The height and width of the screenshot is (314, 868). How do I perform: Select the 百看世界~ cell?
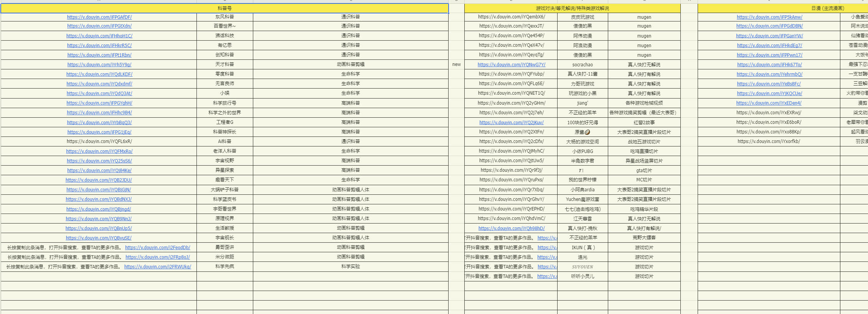[224, 26]
